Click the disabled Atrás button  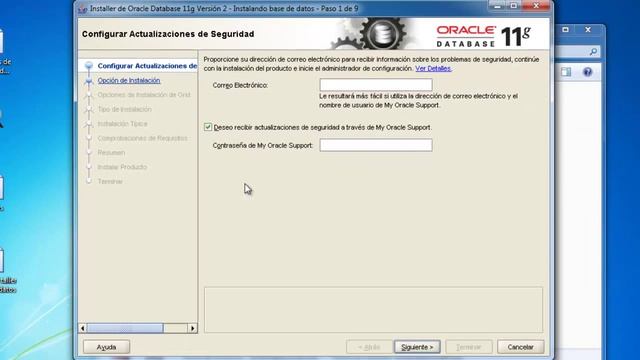[369, 347]
